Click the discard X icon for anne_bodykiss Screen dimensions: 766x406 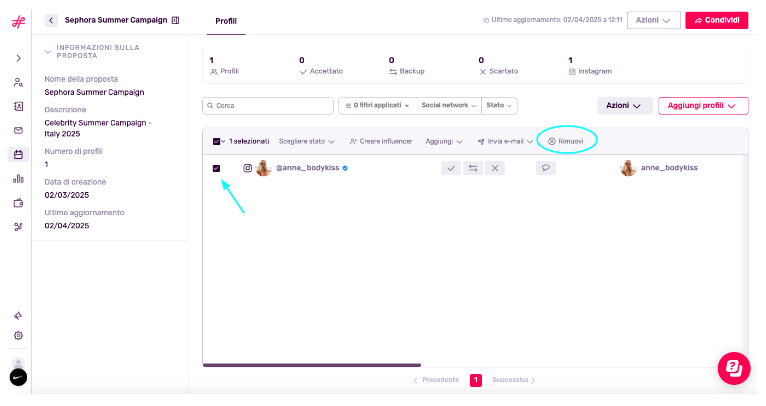[495, 169]
